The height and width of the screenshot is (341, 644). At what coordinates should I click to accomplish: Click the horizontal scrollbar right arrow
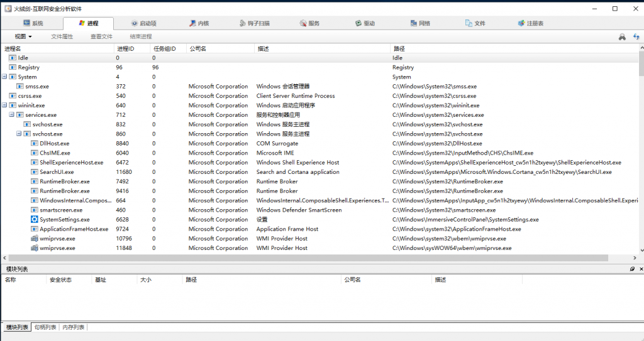pyautogui.click(x=635, y=257)
